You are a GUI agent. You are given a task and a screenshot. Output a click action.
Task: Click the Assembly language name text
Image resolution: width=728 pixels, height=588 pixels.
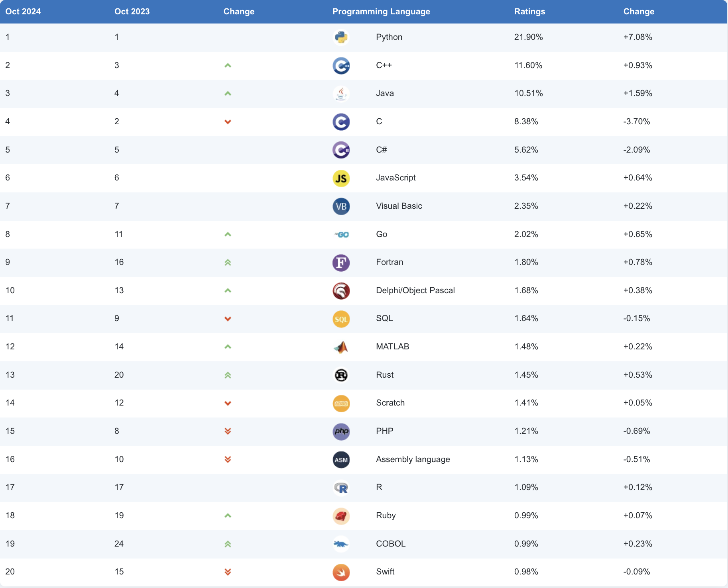tap(413, 459)
